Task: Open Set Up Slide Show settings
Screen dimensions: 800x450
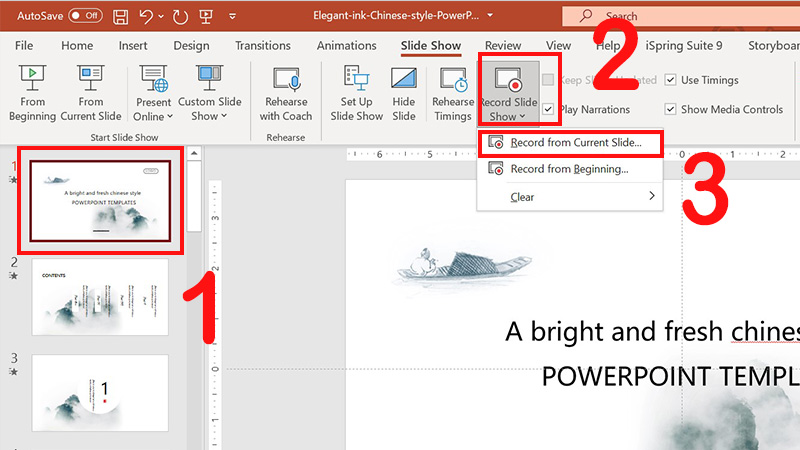Action: [356, 80]
